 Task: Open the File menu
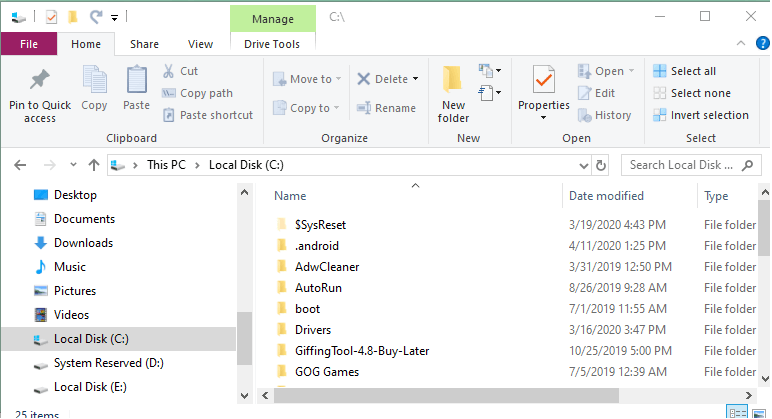coord(29,44)
